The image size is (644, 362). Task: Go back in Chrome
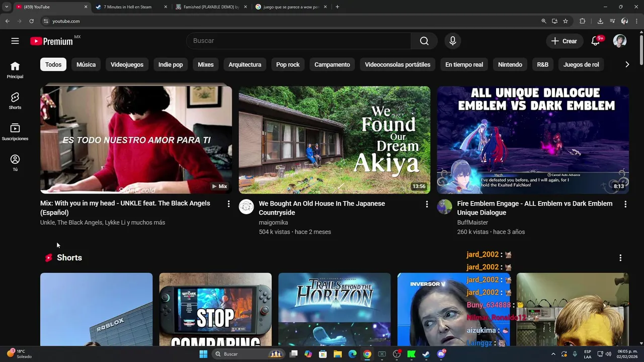coord(7,21)
